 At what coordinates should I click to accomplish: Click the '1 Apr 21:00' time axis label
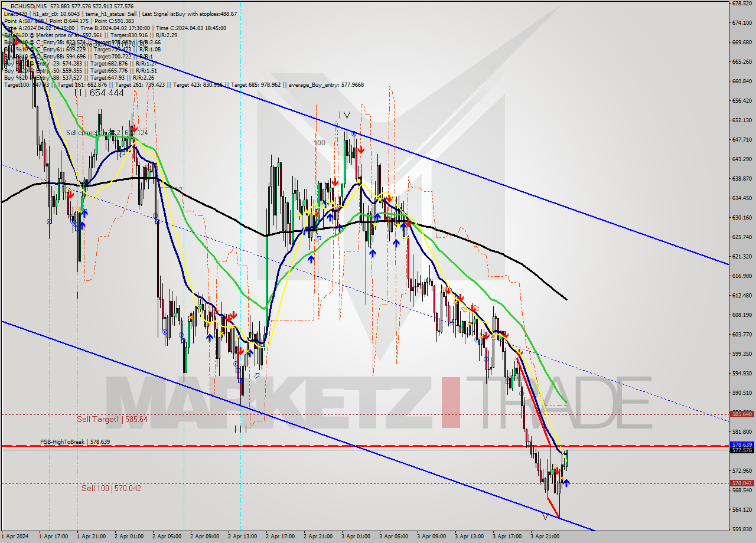click(92, 537)
